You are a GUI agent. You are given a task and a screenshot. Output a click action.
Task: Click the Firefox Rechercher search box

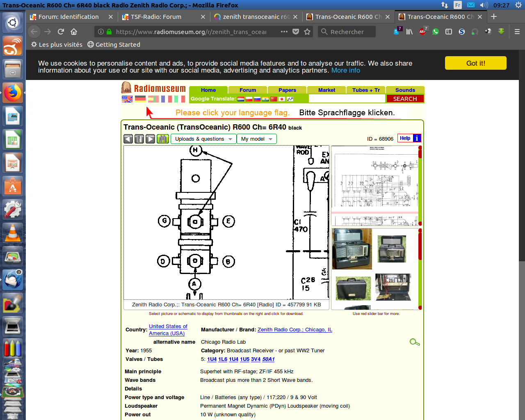coord(347,32)
